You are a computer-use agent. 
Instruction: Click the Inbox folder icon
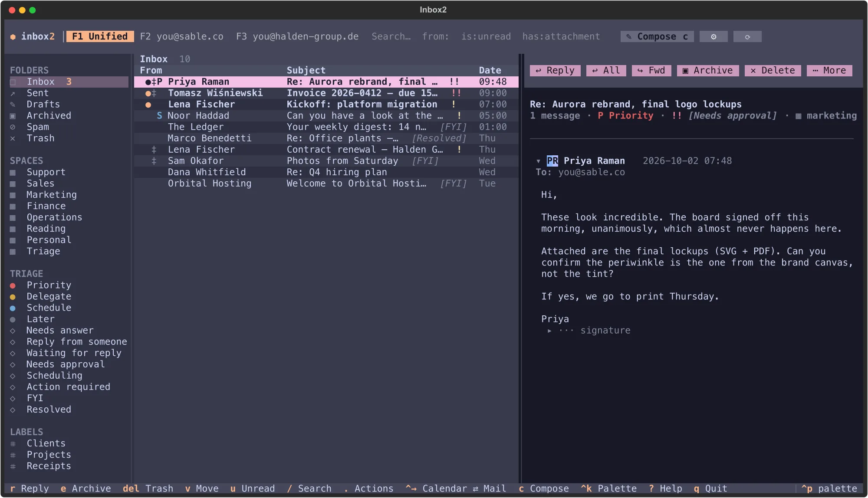pos(13,82)
